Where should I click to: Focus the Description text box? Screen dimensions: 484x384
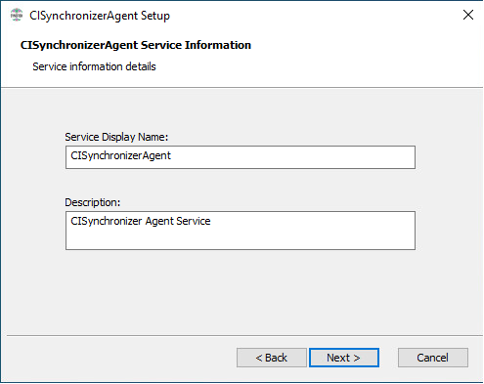pyautogui.click(x=240, y=230)
